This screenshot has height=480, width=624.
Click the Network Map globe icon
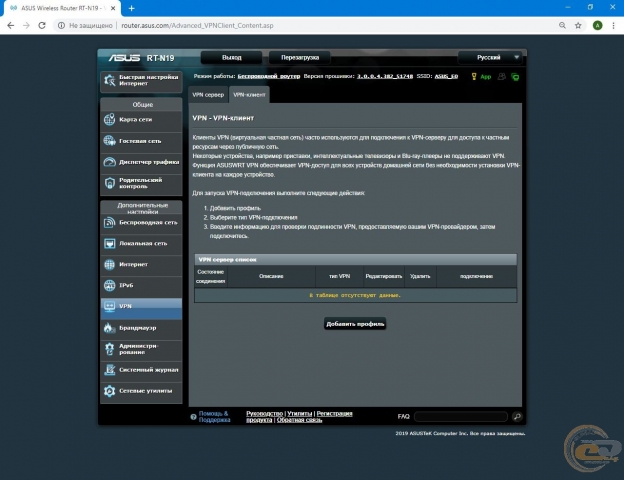109,119
